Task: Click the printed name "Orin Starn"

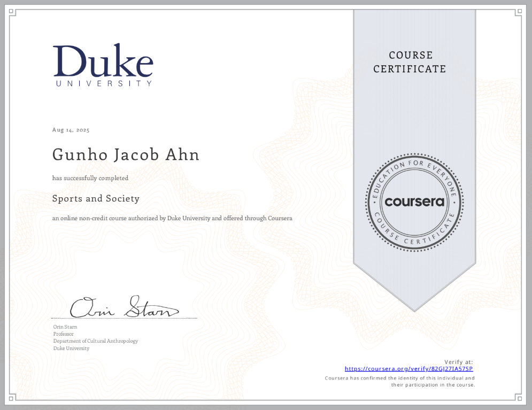Action: pyautogui.click(x=65, y=327)
